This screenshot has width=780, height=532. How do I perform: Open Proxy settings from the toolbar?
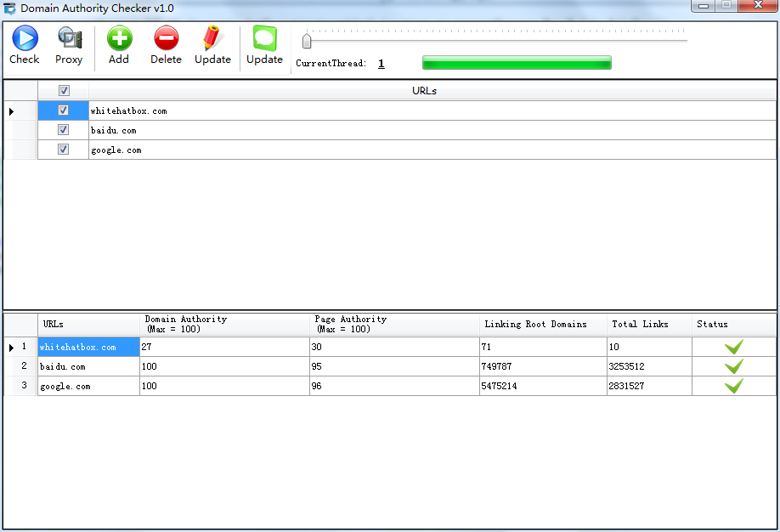(69, 39)
